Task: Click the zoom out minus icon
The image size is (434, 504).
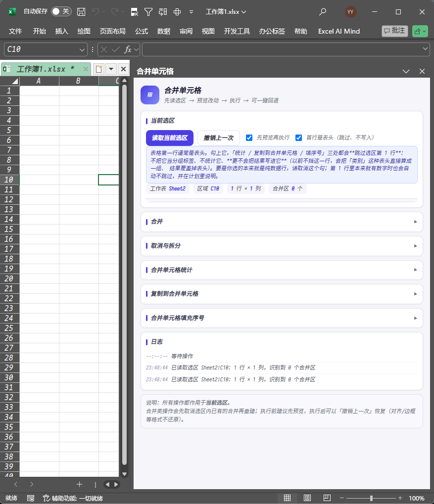Action: [341, 498]
